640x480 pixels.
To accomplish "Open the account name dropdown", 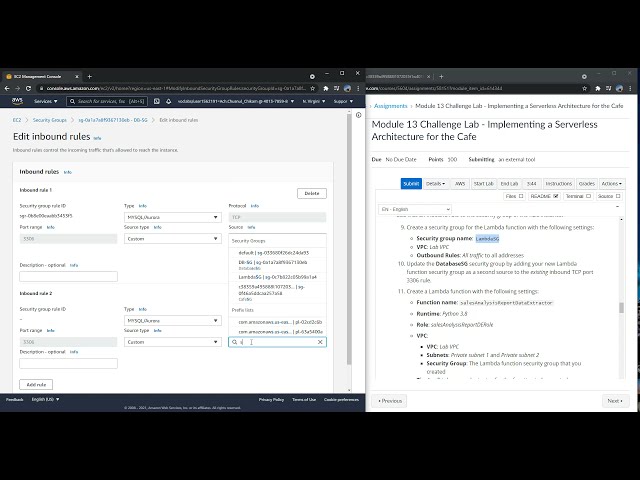I will click(236, 101).
